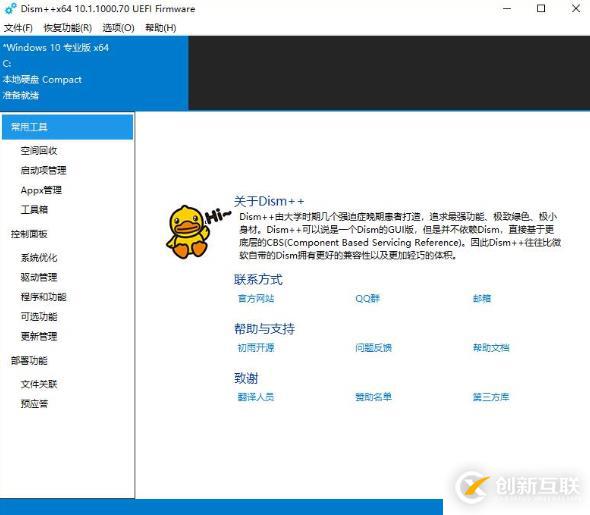Open the 帮助文档 link
Screen dimensions: 590x515
click(x=491, y=348)
